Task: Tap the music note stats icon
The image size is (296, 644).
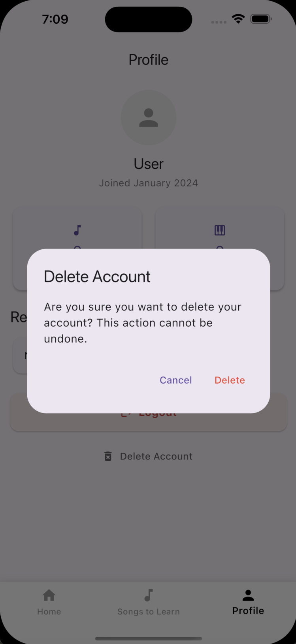Action: (77, 230)
